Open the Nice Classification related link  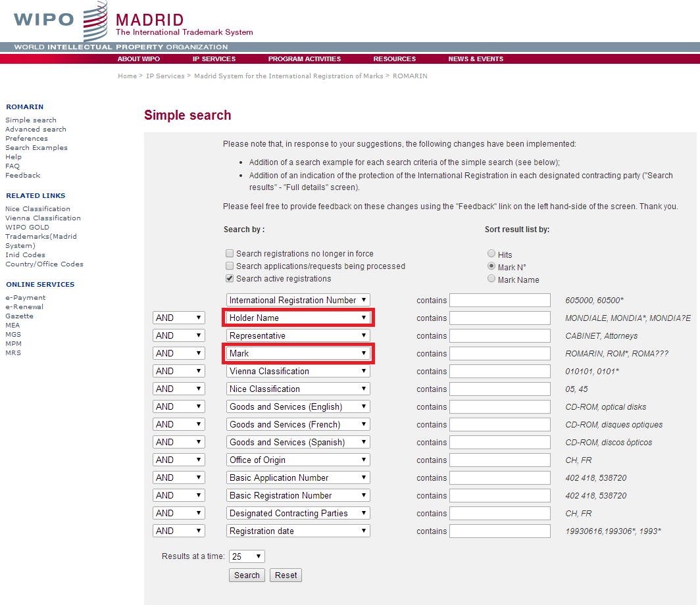(x=37, y=208)
